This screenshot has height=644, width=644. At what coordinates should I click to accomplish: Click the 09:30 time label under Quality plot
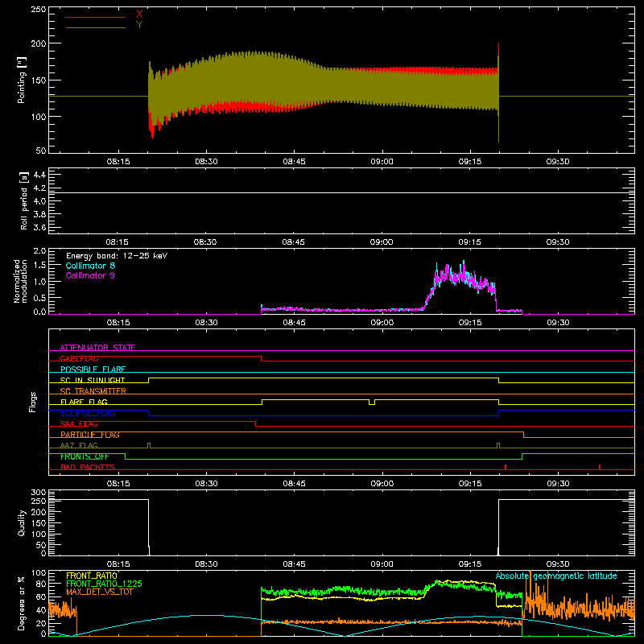[558, 564]
